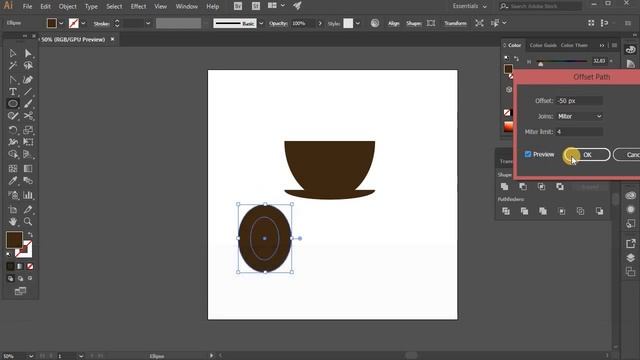Viewport: 640px width, 360px height.
Task: Open the fill color dropdown in control bar
Action: 61,23
